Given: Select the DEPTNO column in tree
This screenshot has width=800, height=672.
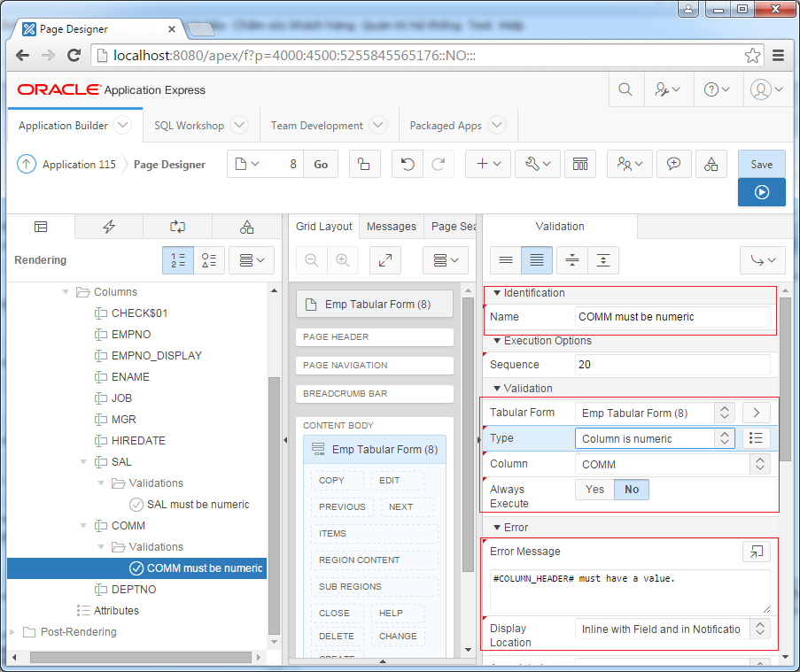Looking at the screenshot, I should pyautogui.click(x=134, y=590).
